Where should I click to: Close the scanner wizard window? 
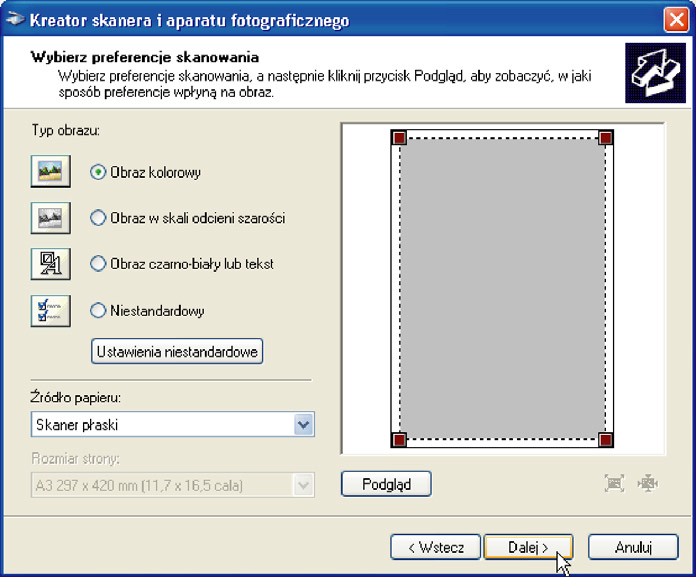click(676, 20)
